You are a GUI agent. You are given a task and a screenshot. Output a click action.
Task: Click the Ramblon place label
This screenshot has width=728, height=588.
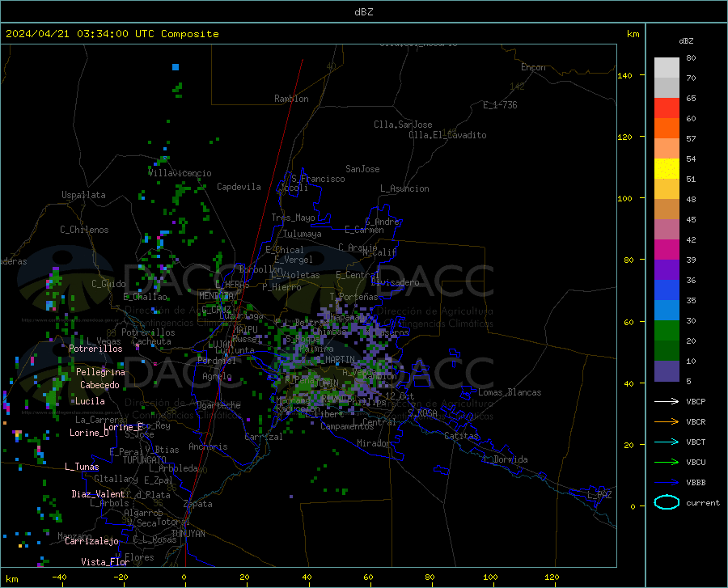(x=291, y=99)
